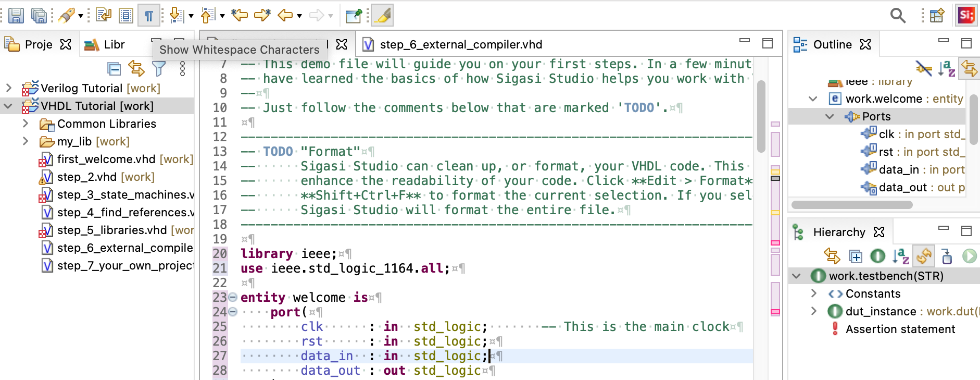The width and height of the screenshot is (980, 380).
Task: Toggle show-instances-only icon in Hierarchy
Action: tap(877, 256)
